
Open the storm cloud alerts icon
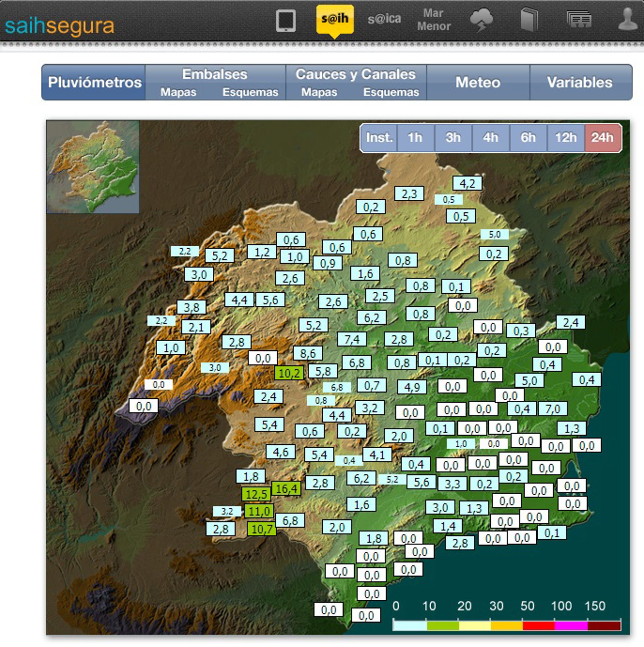481,20
